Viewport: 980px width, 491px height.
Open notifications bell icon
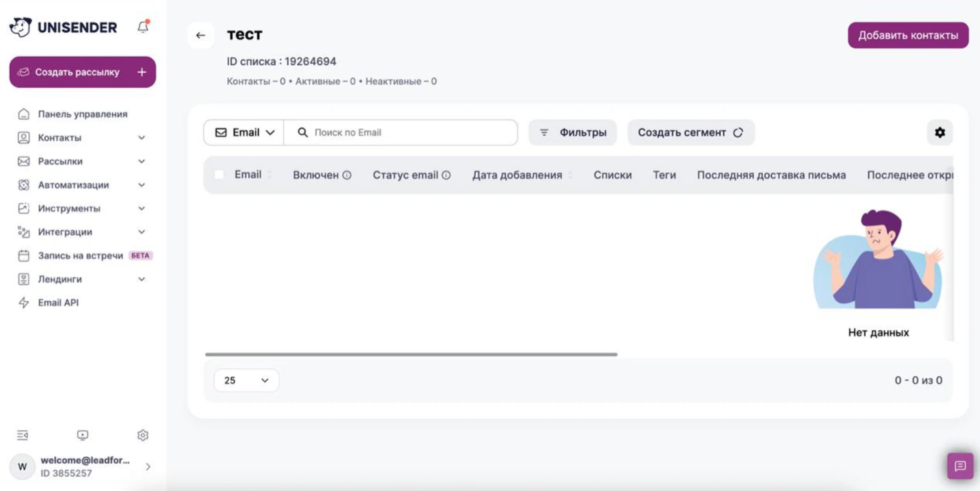(x=143, y=26)
